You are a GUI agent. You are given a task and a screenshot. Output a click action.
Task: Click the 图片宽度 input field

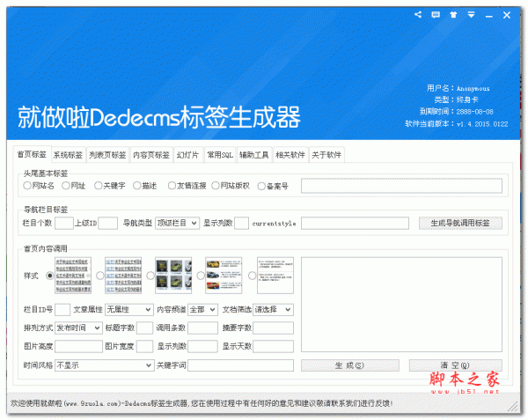coord(145,346)
